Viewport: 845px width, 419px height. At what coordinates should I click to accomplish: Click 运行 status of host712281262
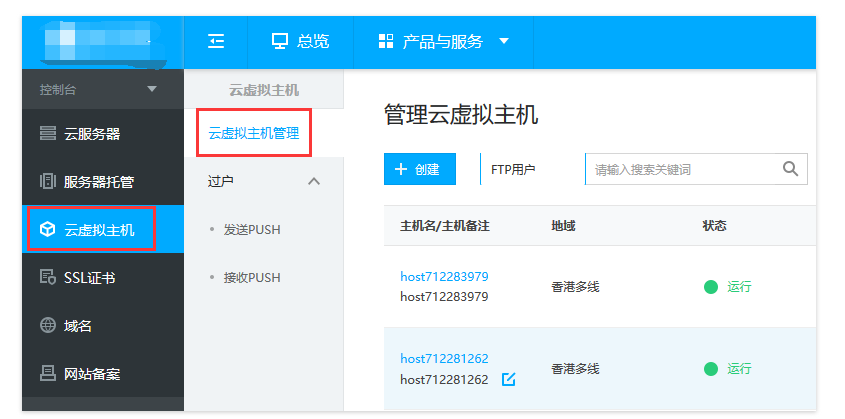point(739,369)
